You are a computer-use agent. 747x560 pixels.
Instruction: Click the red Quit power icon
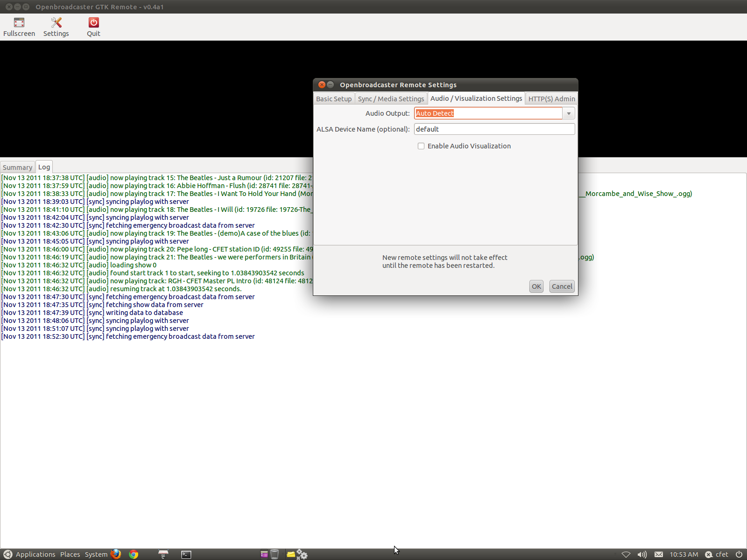[94, 22]
